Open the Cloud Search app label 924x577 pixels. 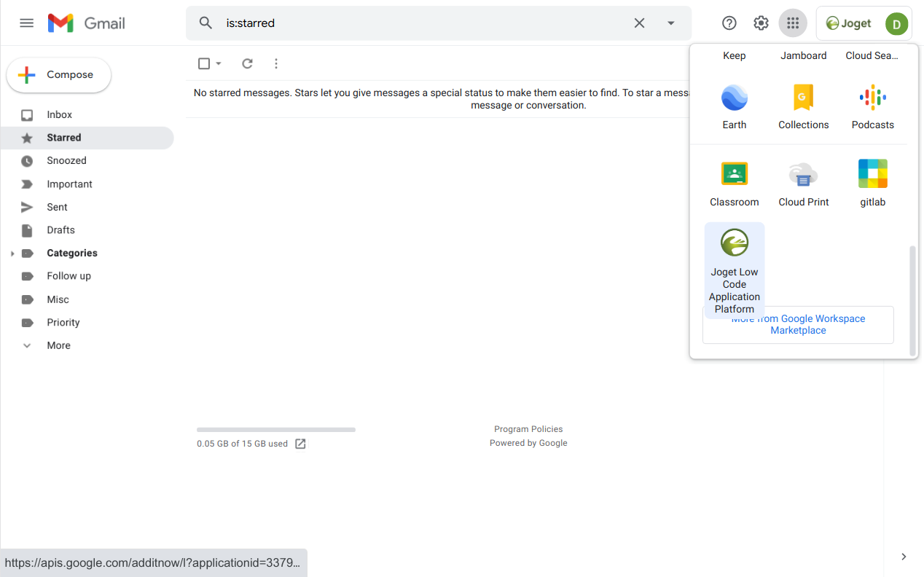click(872, 56)
